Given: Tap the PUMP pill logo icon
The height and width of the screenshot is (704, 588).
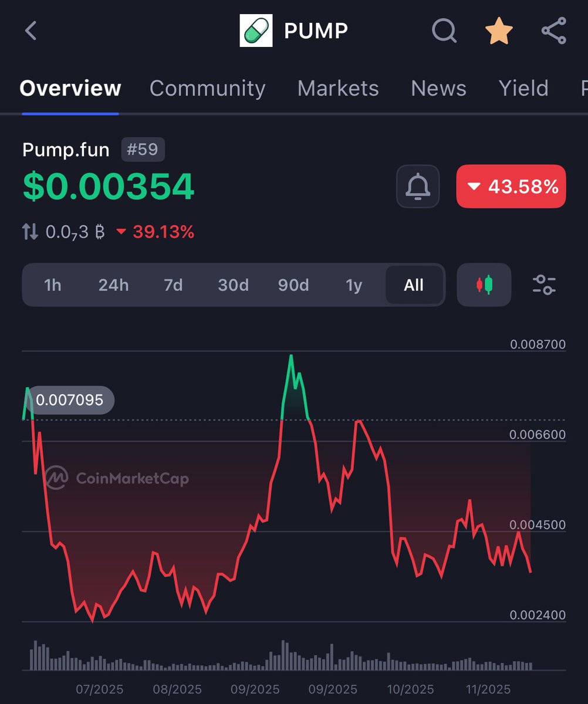Looking at the screenshot, I should tap(256, 31).
